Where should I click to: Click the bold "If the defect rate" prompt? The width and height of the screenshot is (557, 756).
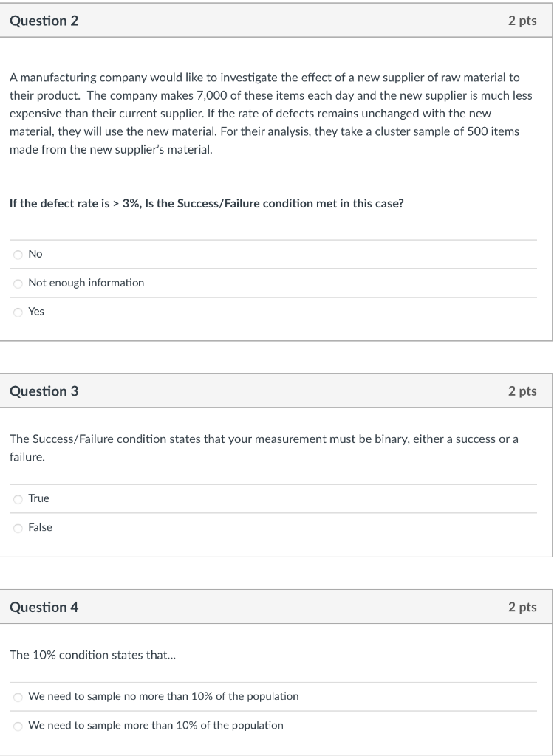(206, 205)
